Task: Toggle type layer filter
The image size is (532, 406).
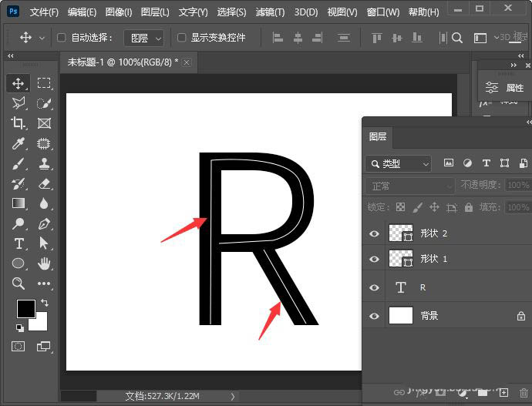Action: [486, 163]
